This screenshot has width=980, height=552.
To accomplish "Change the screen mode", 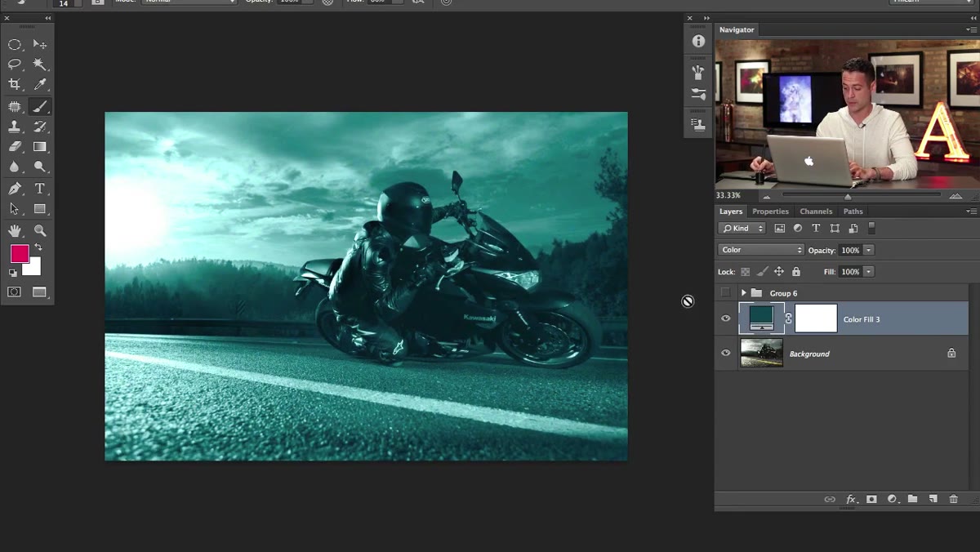I will (39, 292).
